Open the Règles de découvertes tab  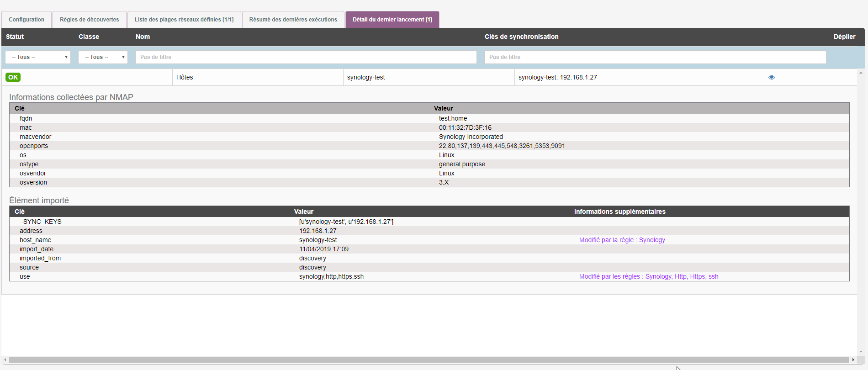coord(90,20)
